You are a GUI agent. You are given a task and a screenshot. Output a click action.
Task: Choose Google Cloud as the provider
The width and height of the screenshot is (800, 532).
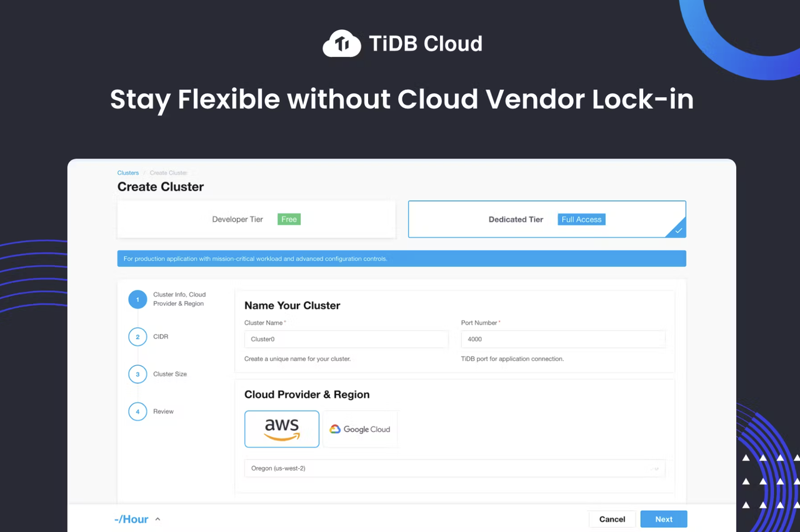[x=360, y=429]
